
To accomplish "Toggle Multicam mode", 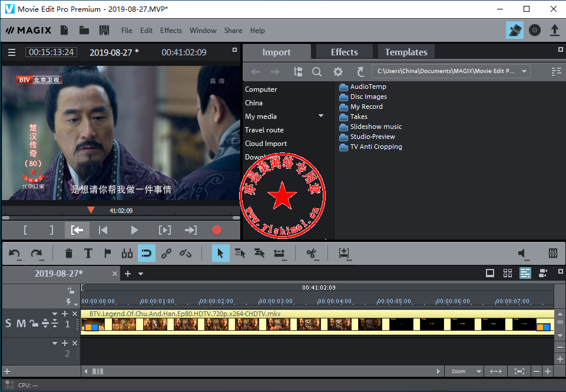I will coord(543,273).
